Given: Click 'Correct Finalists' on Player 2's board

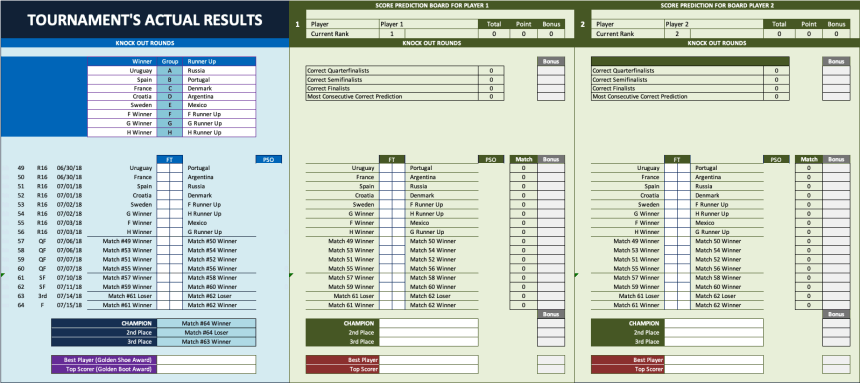Looking at the screenshot, I should coord(677,88).
